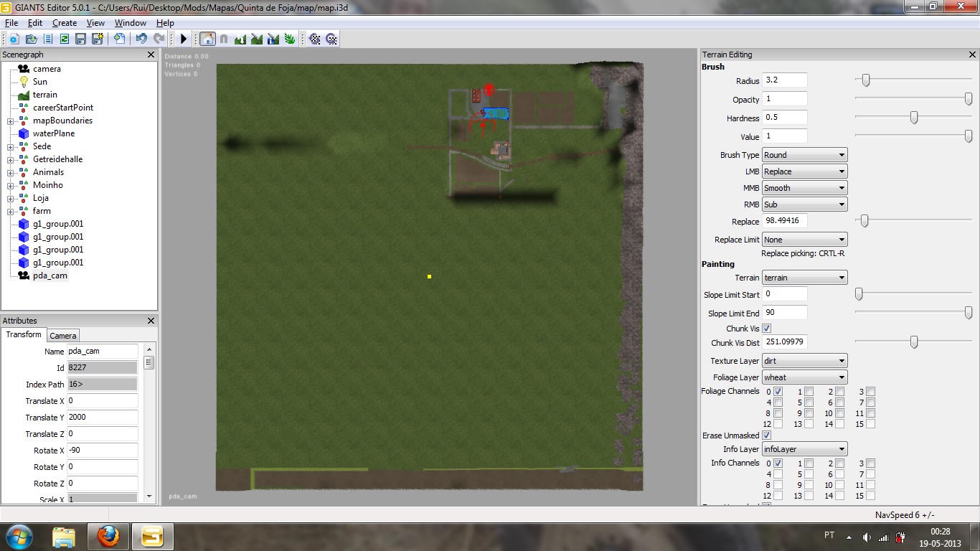Close the Attributes panel

151,321
